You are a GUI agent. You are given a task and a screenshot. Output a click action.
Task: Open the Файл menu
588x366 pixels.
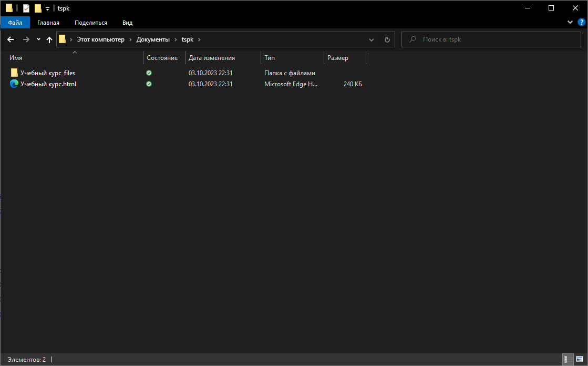pos(15,23)
